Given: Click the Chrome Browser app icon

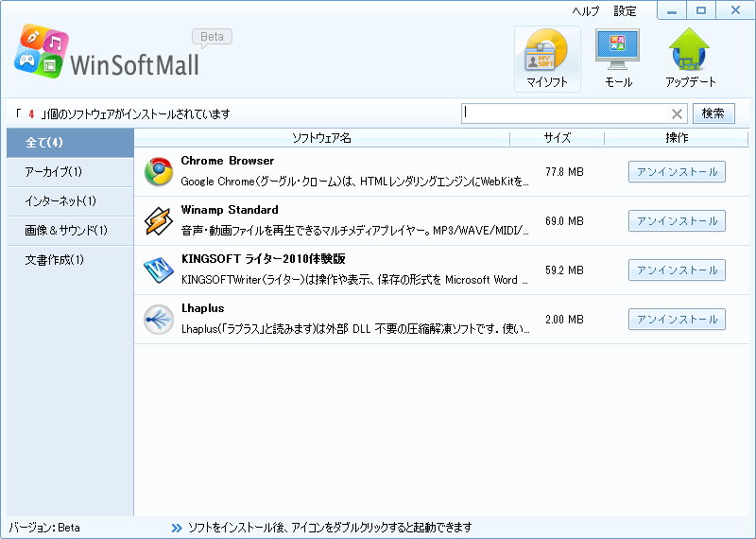Looking at the screenshot, I should tap(159, 172).
